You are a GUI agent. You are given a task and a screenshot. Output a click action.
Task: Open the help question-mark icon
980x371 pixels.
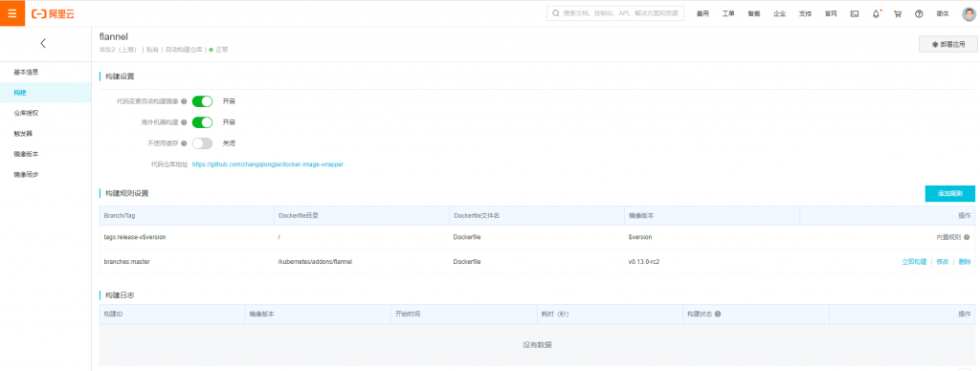click(x=919, y=13)
